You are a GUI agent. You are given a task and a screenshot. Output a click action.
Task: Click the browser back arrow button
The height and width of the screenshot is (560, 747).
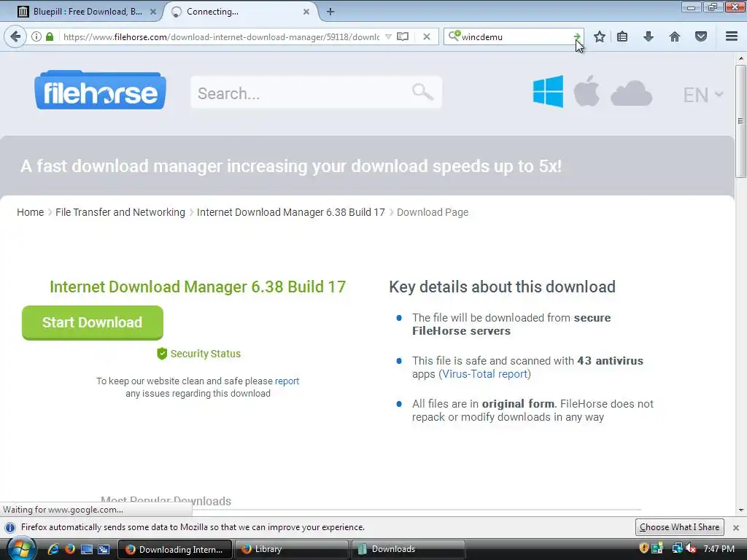coord(15,36)
